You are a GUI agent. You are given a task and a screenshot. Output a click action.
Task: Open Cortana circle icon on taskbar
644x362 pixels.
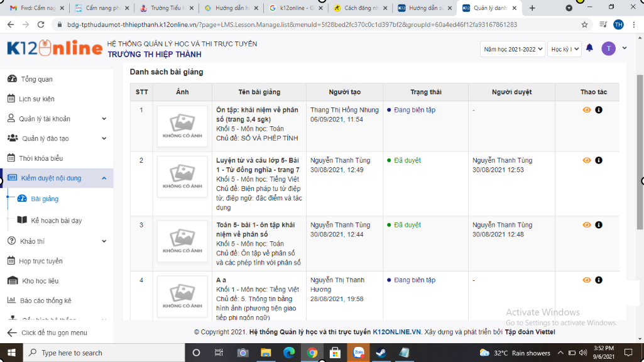coord(196,353)
